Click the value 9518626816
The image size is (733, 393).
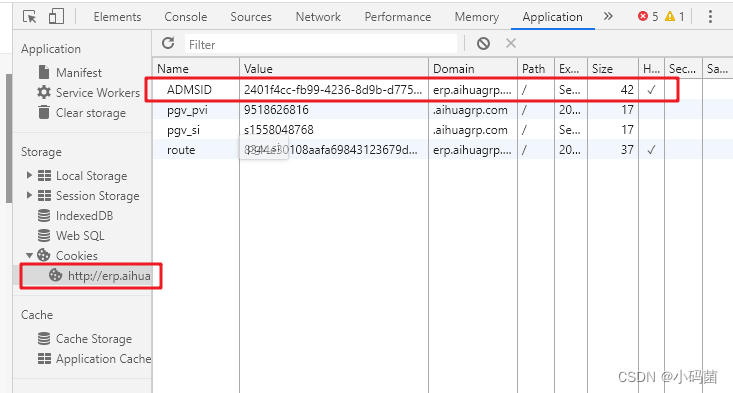click(276, 110)
